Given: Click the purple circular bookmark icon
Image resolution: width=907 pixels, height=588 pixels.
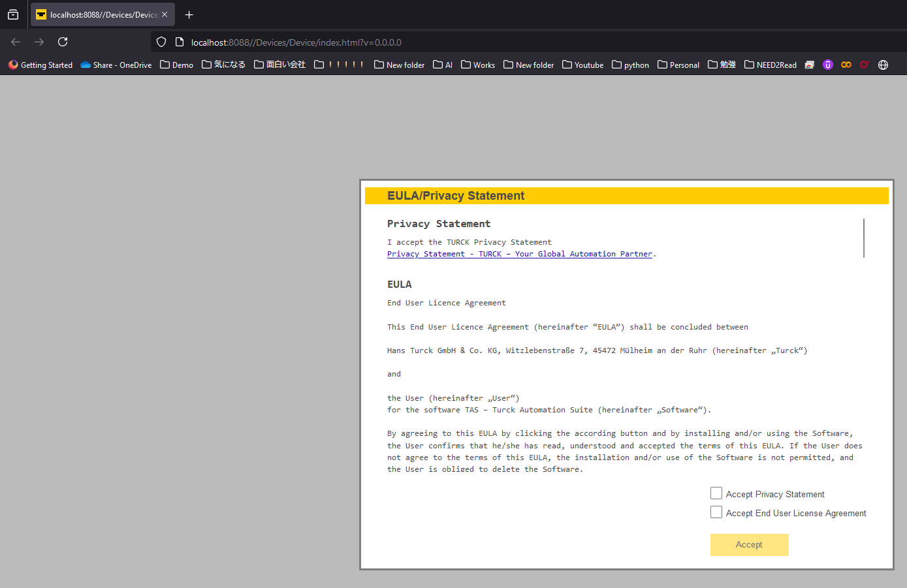Looking at the screenshot, I should coord(828,65).
